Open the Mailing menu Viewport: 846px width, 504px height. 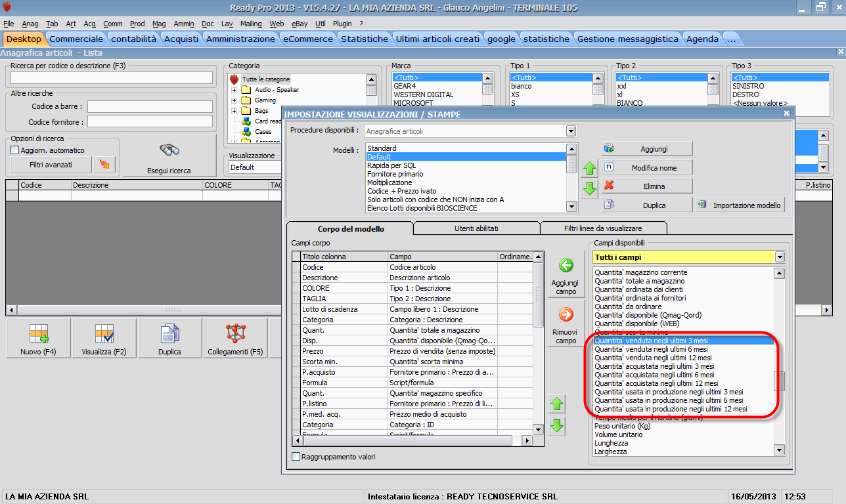pos(250,24)
